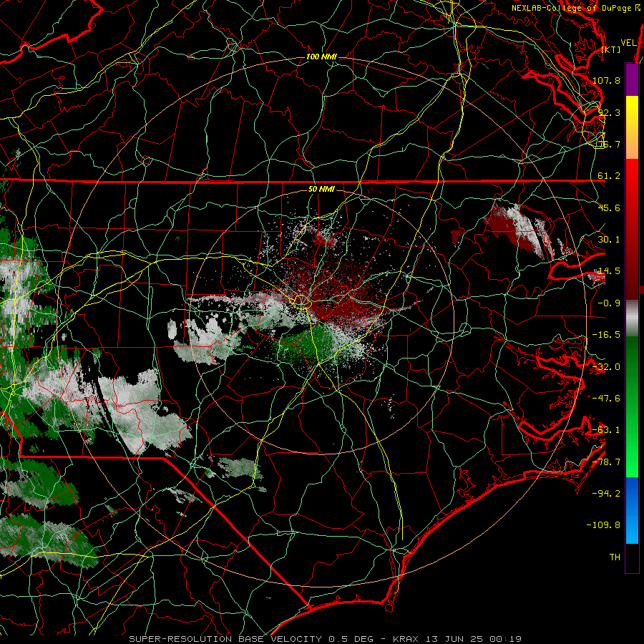Click the -16.5 value on velocity scale

606,335
